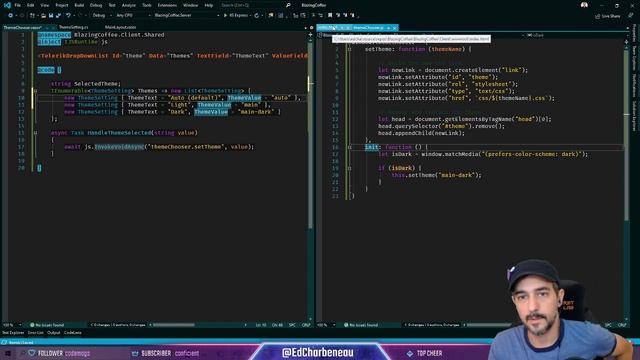This screenshot has height=360, width=640.
Task: Click the navigate backward toolbar icon
Action: pos(11,16)
